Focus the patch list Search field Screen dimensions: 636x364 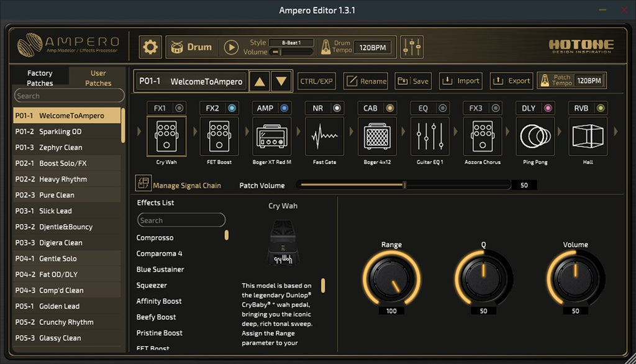tap(70, 96)
